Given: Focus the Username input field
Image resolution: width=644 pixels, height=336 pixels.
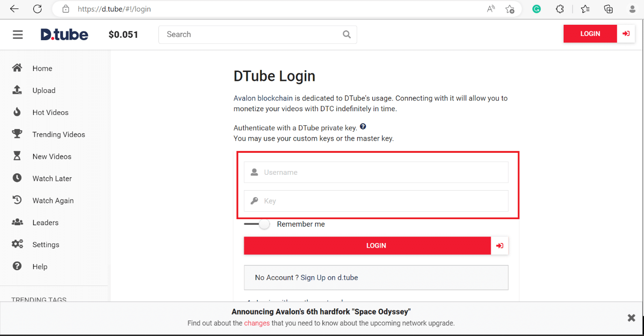Looking at the screenshot, I should [376, 172].
